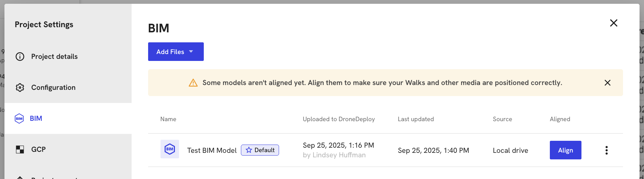The width and height of the screenshot is (644, 179).
Task: Click the Configuration gear icon
Action: pyautogui.click(x=20, y=87)
